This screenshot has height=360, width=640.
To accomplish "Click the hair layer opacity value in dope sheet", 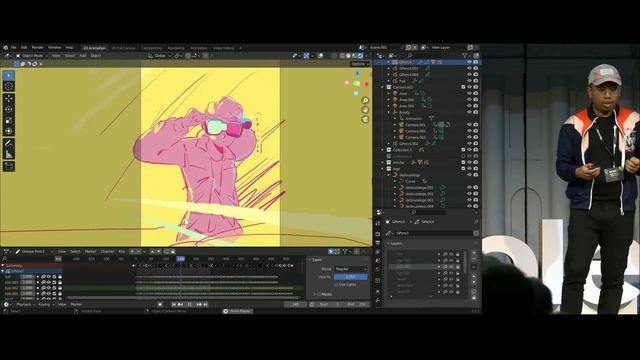I will click(x=27, y=277).
